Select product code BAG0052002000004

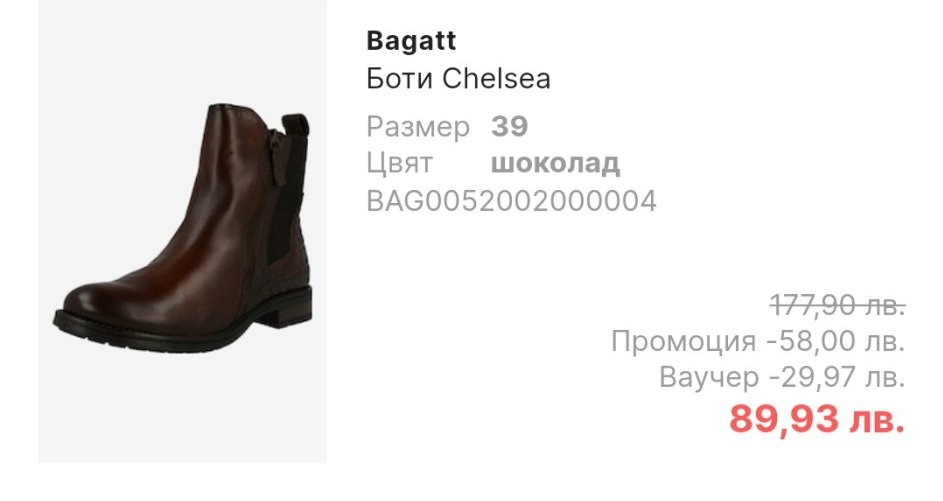[x=511, y=201]
